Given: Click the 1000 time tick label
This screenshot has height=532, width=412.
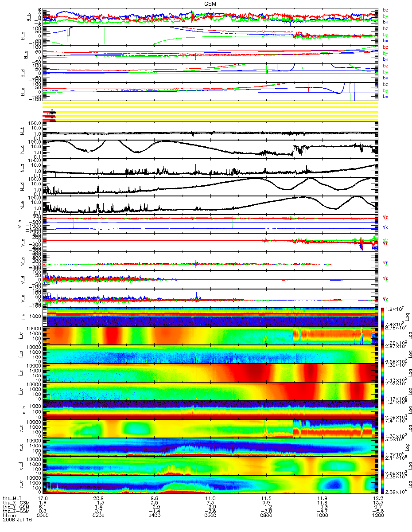Looking at the screenshot, I should (x=322, y=515).
